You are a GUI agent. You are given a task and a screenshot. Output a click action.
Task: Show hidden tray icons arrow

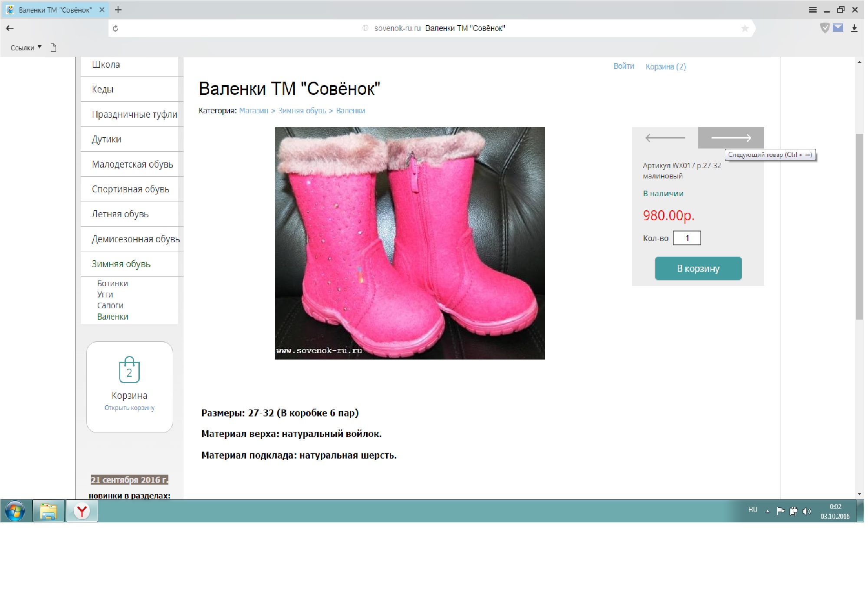[768, 511]
